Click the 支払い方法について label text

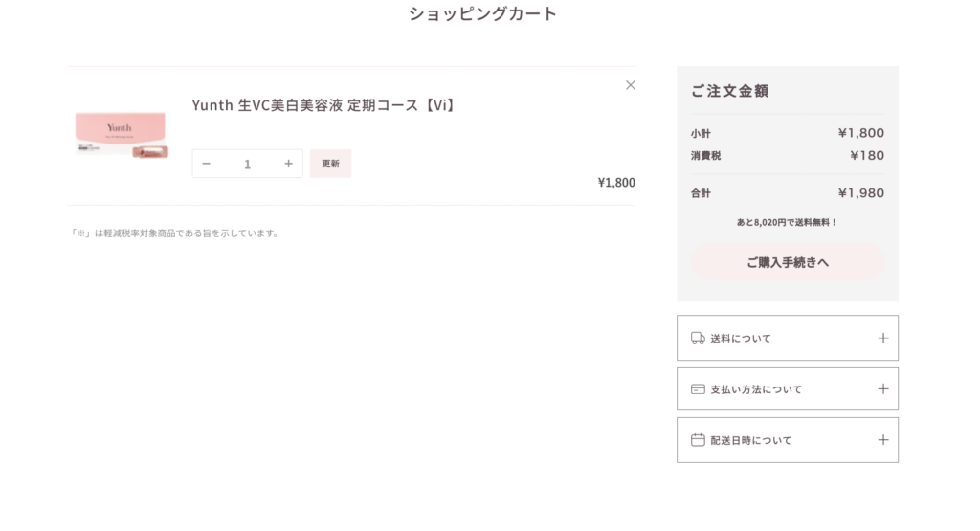756,389
